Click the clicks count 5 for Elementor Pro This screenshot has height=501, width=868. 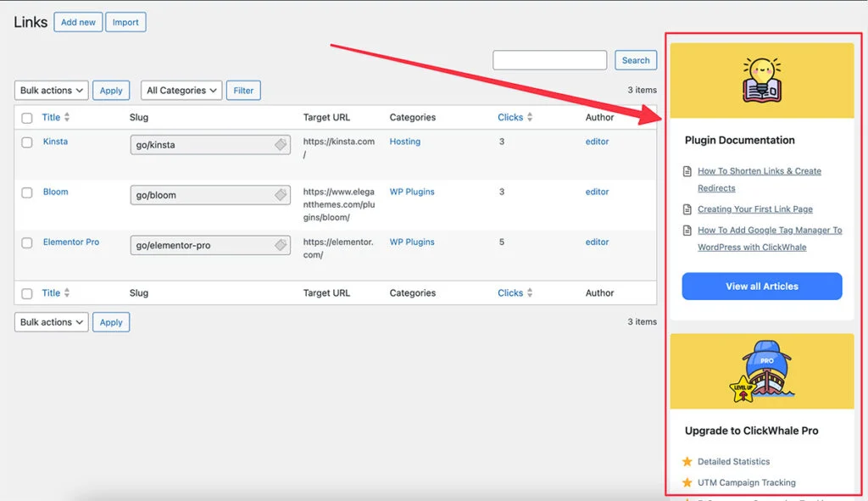(502, 242)
